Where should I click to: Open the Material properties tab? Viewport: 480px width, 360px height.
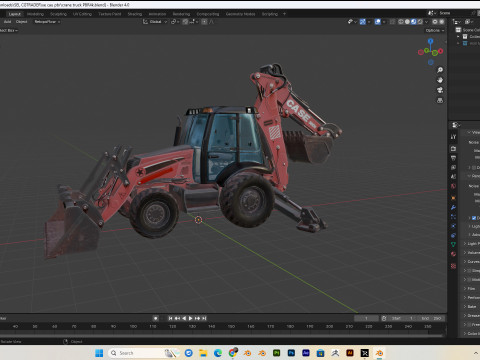coord(453,254)
